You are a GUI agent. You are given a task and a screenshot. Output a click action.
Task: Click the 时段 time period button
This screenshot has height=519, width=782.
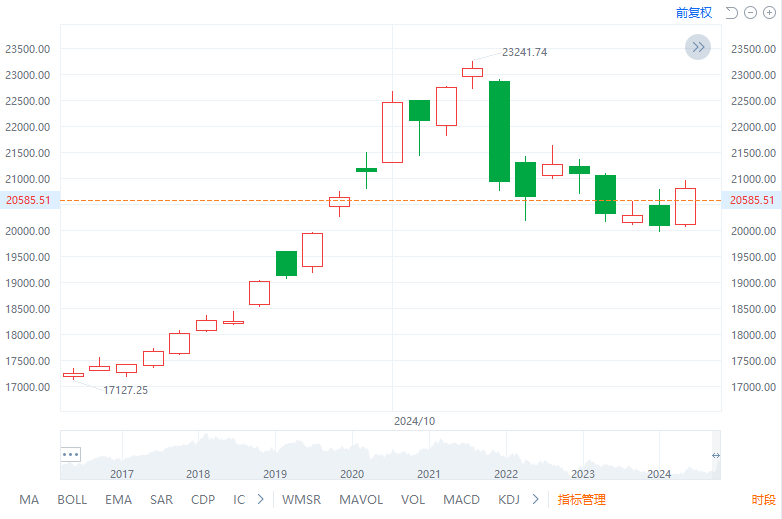pyautogui.click(x=763, y=499)
